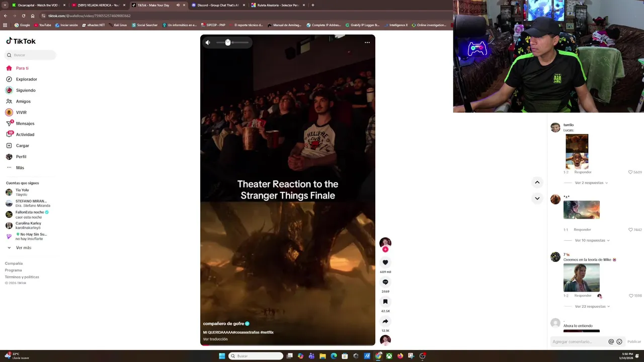
Task: Open 'Cargar' upload page in sidebar
Action: pyautogui.click(x=18, y=146)
